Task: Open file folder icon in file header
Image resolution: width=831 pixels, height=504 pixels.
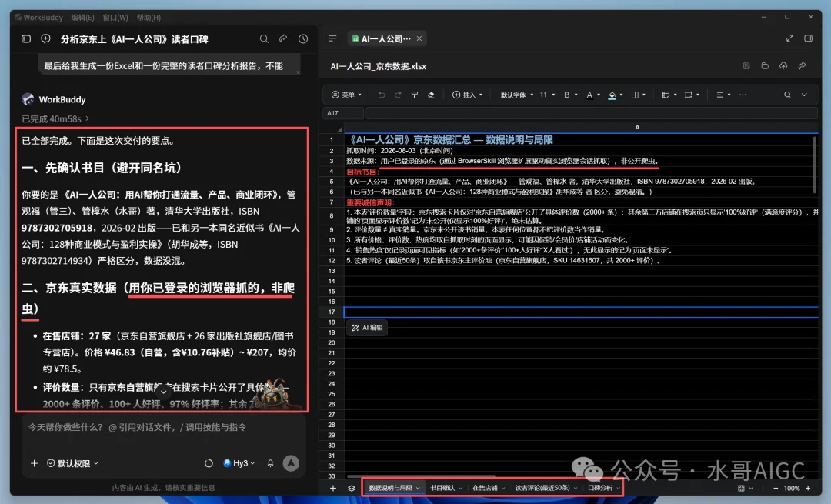Action: point(765,65)
